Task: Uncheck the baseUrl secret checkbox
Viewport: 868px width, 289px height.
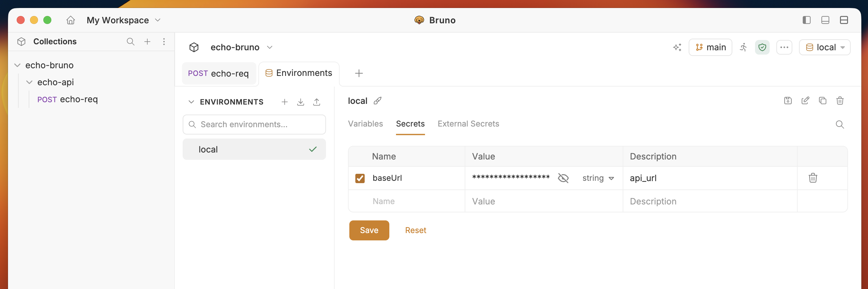Action: [x=360, y=178]
